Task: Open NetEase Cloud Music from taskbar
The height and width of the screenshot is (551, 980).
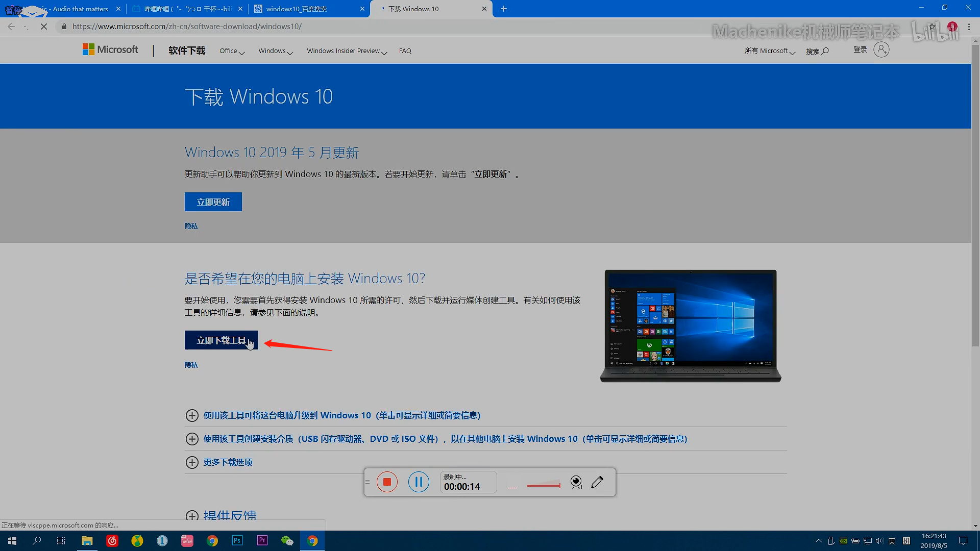Action: [x=112, y=541]
